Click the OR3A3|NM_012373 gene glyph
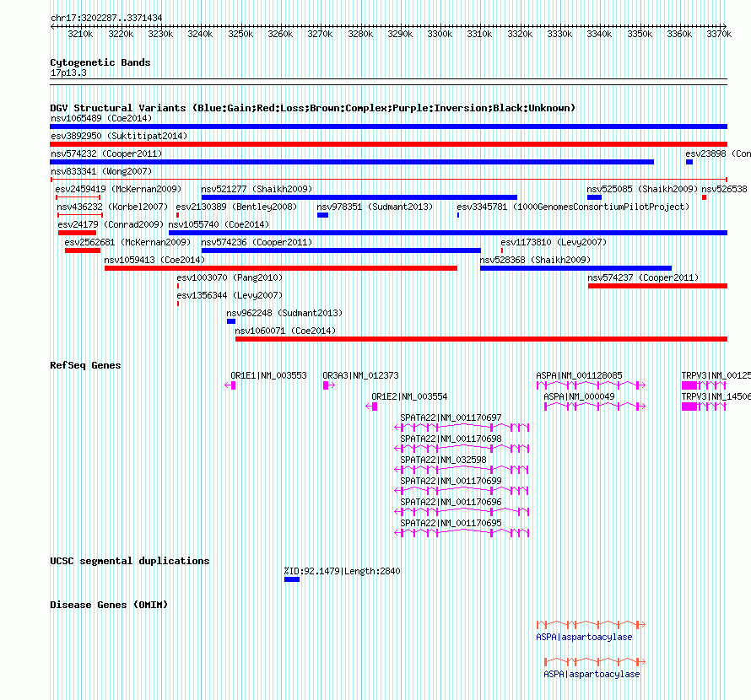This screenshot has height=700, width=751. tap(328, 385)
